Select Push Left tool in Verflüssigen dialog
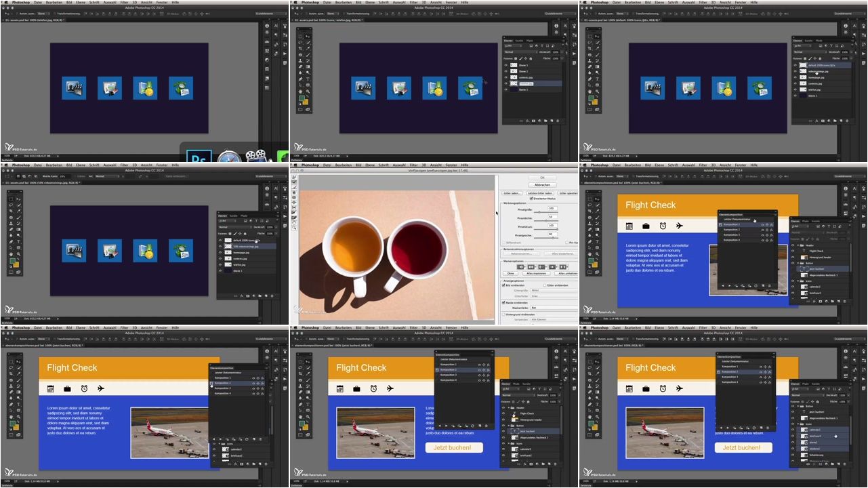This screenshot has height=488, width=868. click(x=294, y=207)
